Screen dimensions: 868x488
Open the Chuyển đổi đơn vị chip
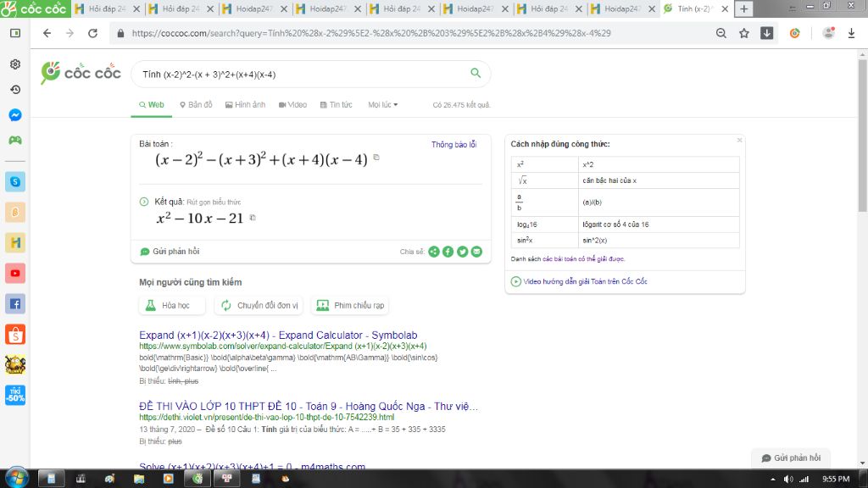[x=259, y=305]
